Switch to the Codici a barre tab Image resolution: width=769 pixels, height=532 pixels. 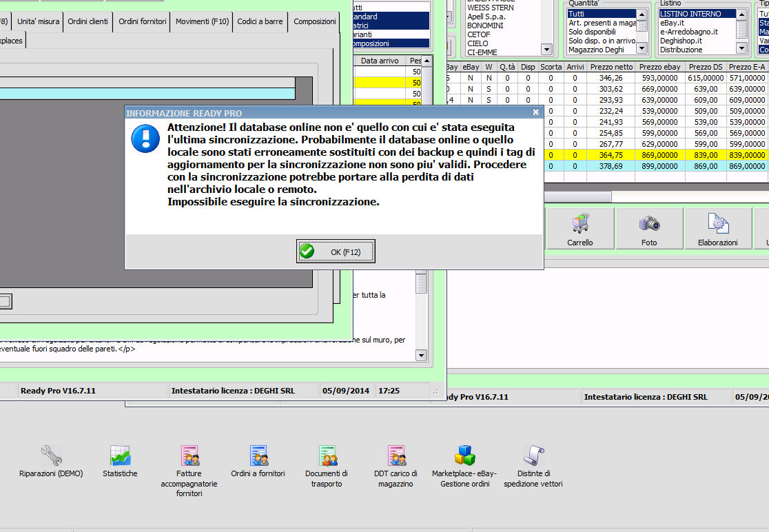[260, 21]
